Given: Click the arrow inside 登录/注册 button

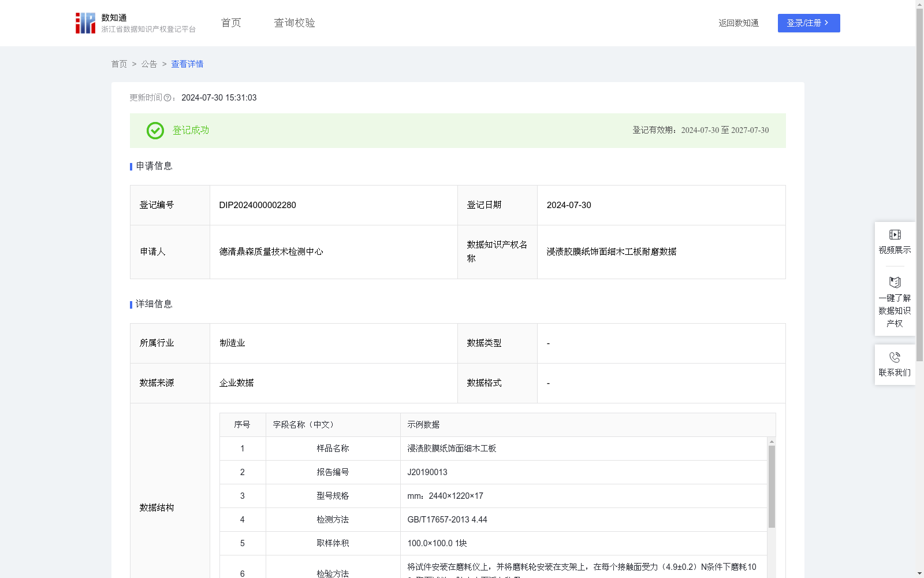Looking at the screenshot, I should (826, 23).
